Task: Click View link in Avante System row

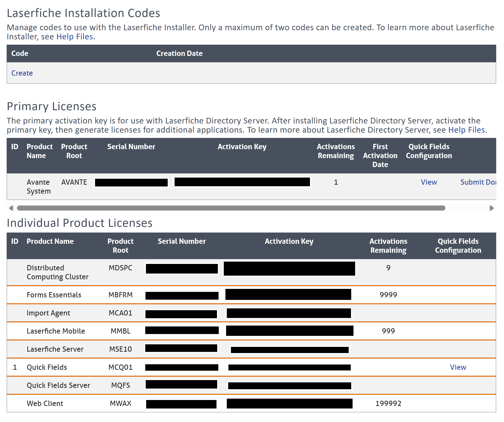Action: tap(429, 182)
